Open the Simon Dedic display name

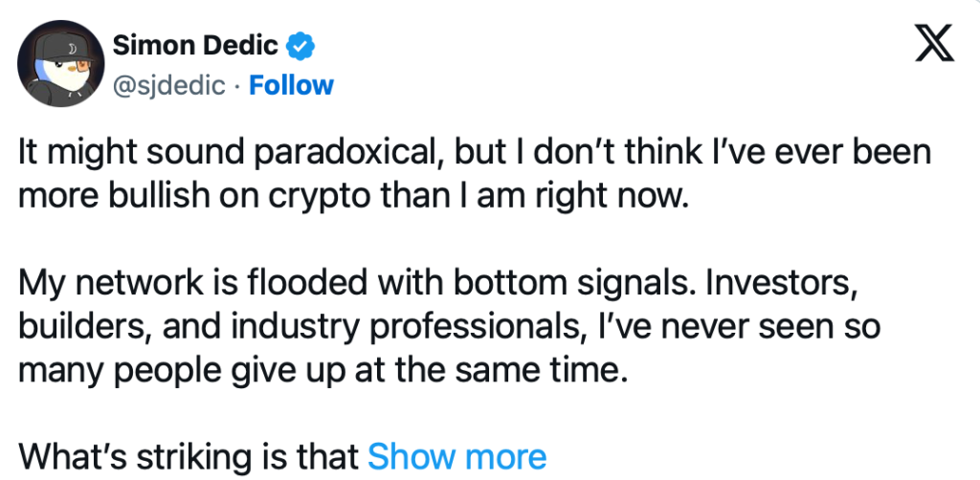point(197,44)
